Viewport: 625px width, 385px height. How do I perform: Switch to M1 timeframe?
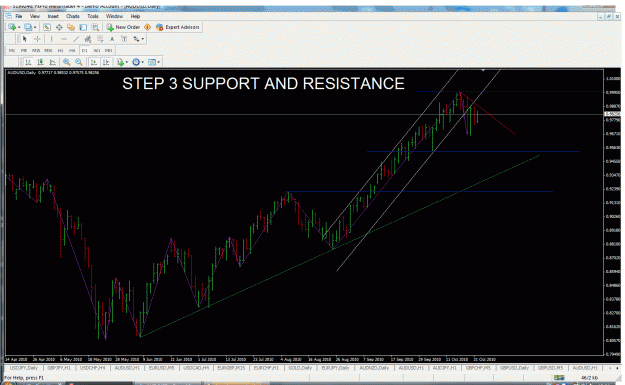tap(12, 51)
